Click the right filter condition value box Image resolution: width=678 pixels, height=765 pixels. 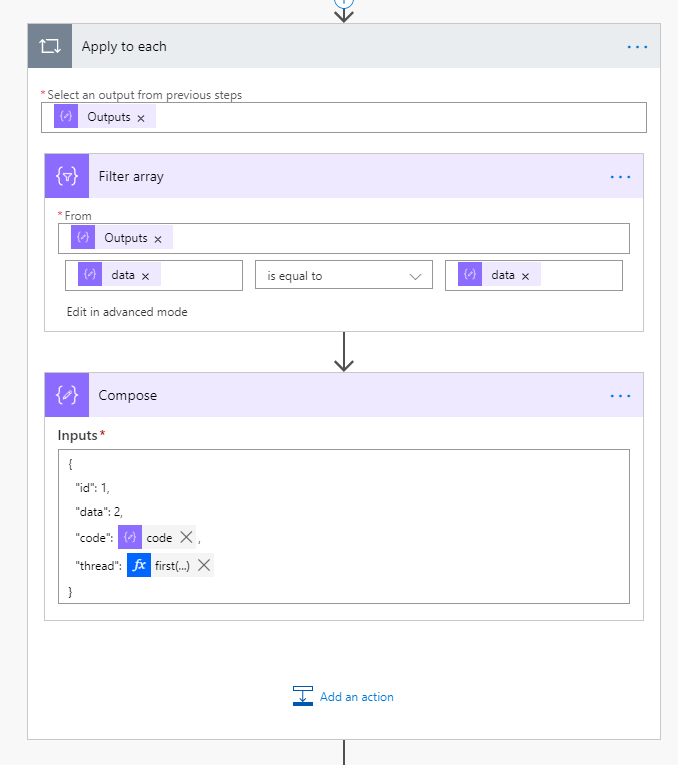pos(534,276)
